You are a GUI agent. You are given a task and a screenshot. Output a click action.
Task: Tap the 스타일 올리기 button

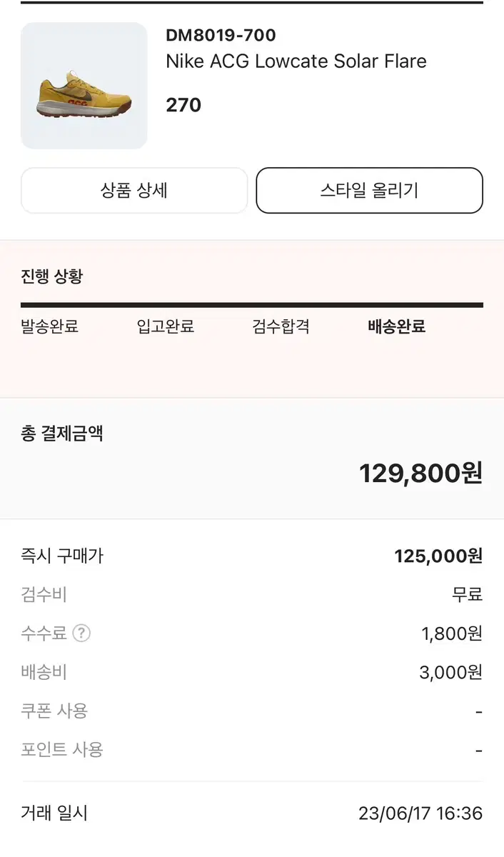(x=369, y=191)
